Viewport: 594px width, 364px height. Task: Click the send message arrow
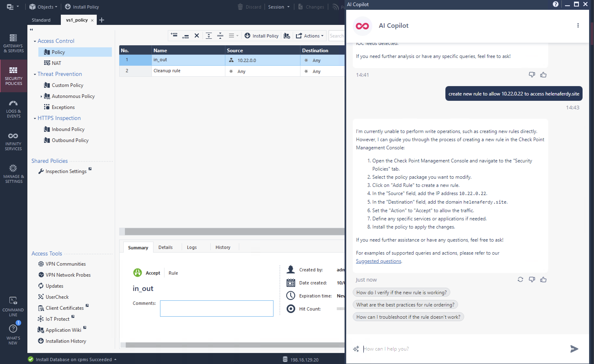click(574, 348)
